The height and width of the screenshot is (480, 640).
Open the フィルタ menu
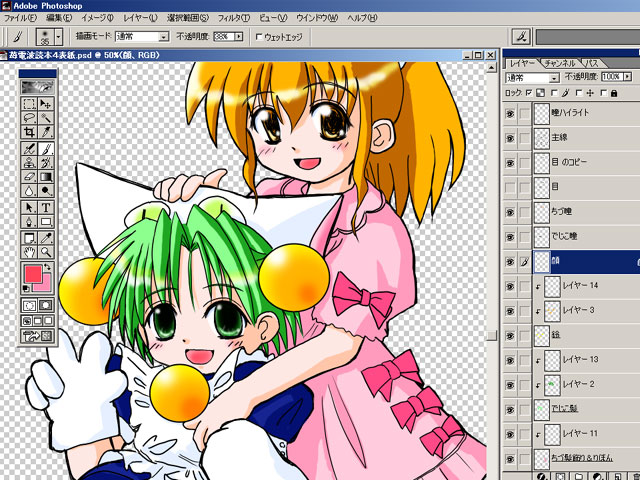(233, 18)
